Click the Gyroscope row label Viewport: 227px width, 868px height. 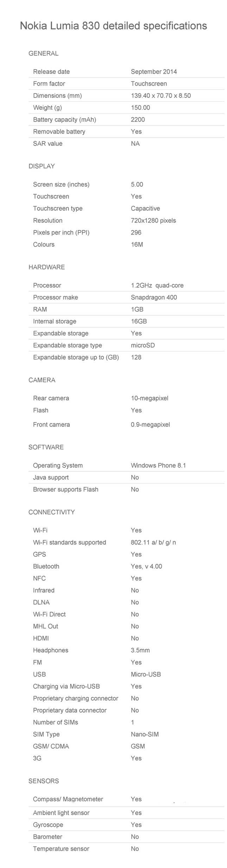[48, 825]
